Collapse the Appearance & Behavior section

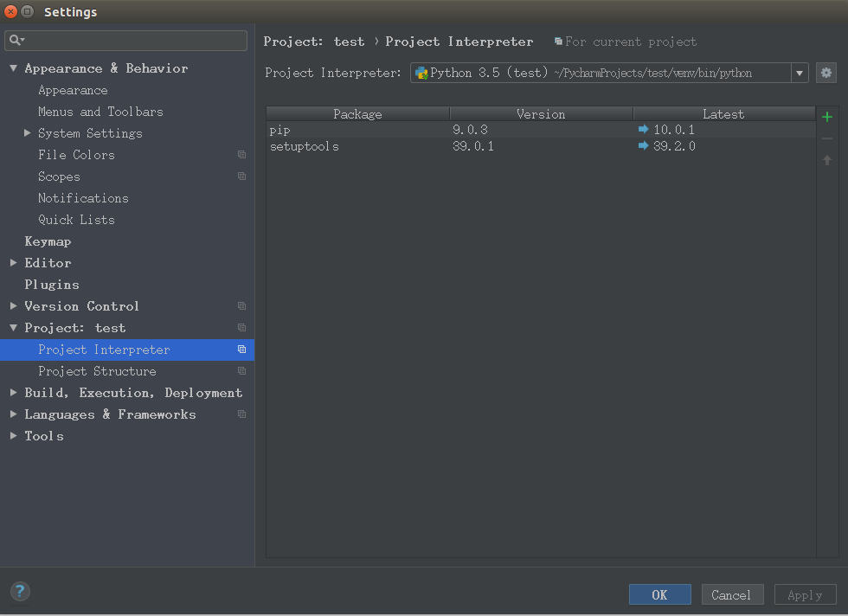14,68
